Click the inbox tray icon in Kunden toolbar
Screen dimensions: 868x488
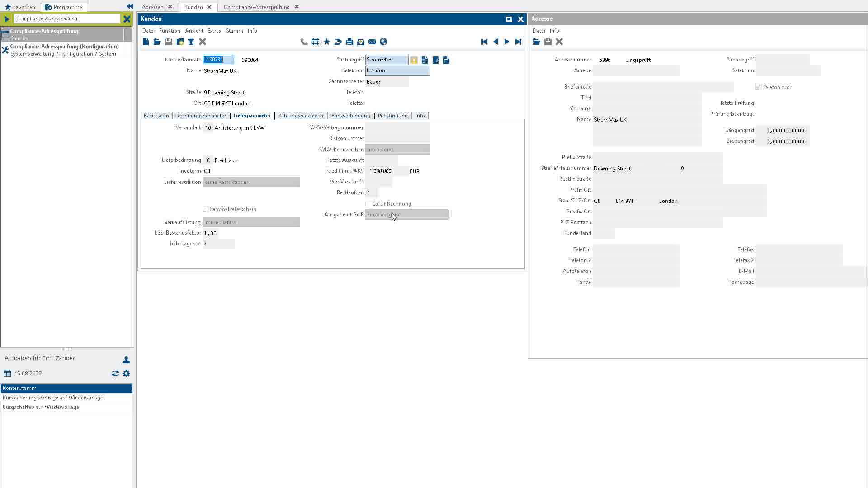coord(361,42)
